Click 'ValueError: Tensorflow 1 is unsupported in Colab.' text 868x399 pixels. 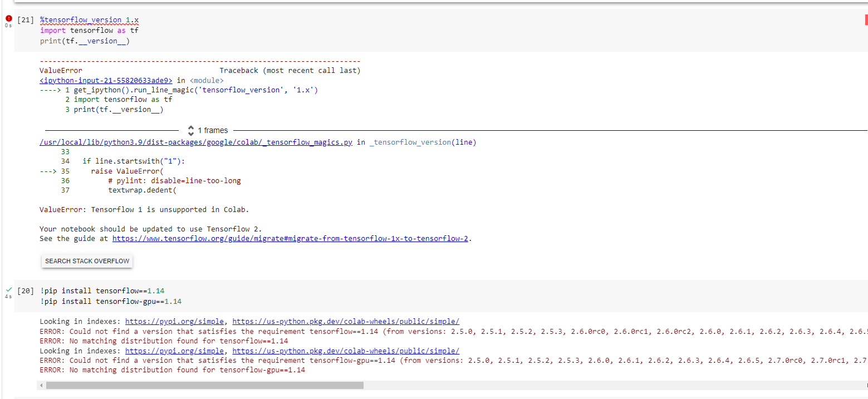(x=144, y=210)
